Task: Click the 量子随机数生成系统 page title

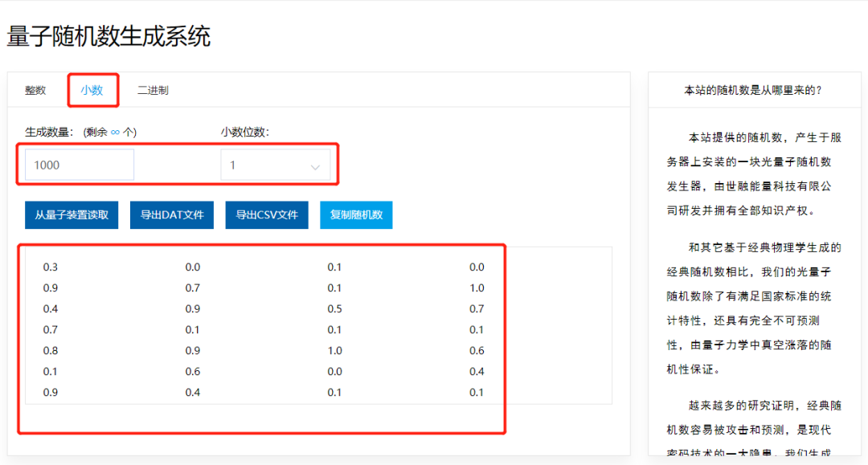Action: point(108,36)
